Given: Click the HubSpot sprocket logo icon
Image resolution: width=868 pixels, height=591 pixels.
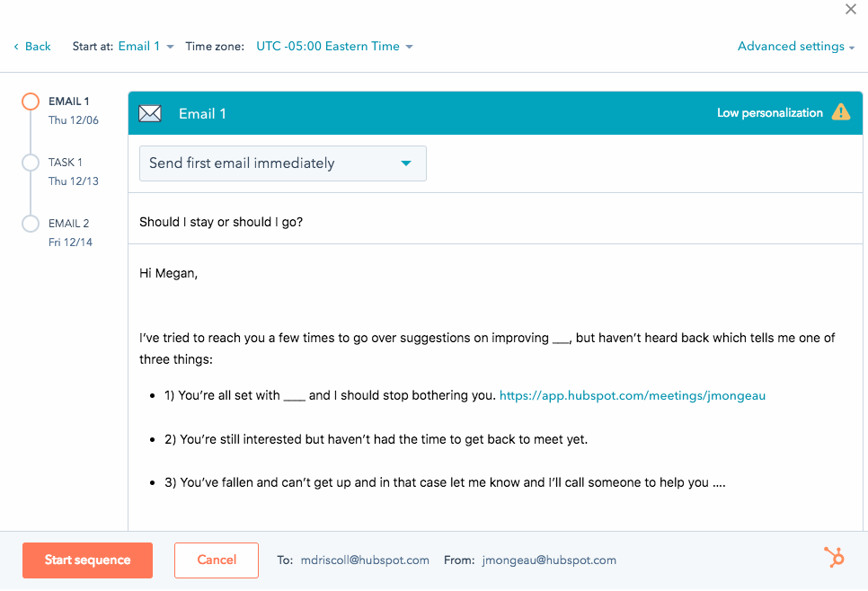Looking at the screenshot, I should point(834,558).
